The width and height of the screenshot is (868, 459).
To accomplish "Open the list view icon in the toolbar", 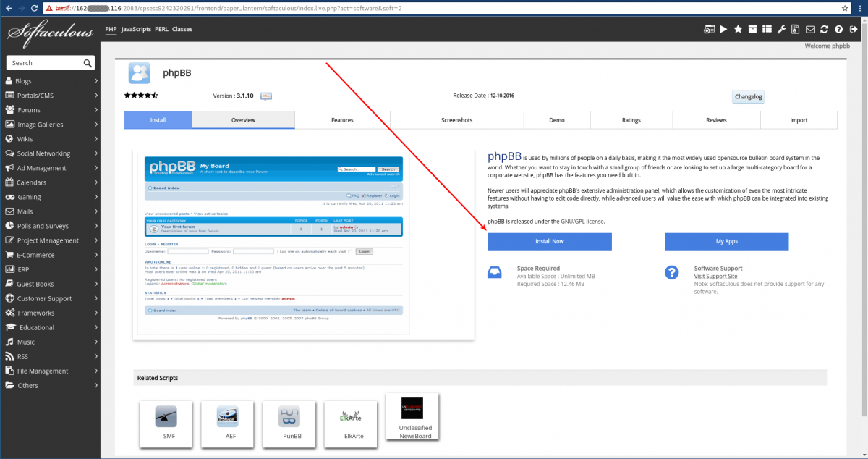I will pos(767,29).
